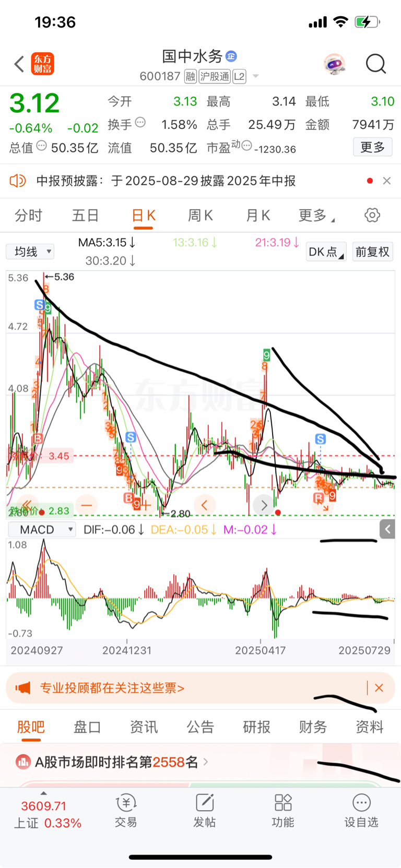
Task: Tap the 2.83 support price label
Action: pos(59,511)
